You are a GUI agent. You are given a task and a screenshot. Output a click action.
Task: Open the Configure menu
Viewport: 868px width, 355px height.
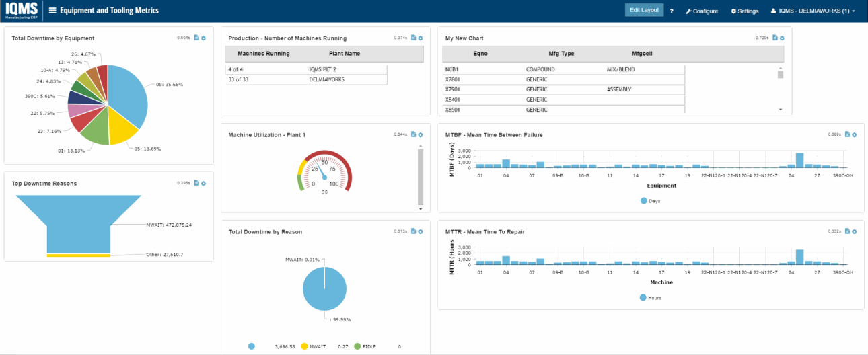tap(701, 11)
